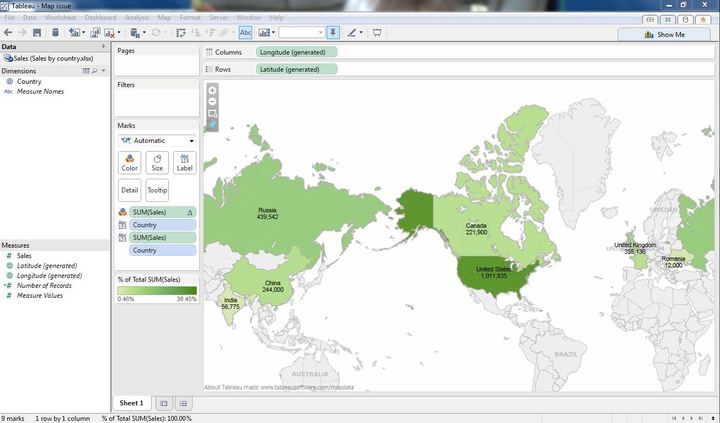Open the View Cards dropdown arrow
This screenshot has width=720, height=423.
click(x=273, y=33)
